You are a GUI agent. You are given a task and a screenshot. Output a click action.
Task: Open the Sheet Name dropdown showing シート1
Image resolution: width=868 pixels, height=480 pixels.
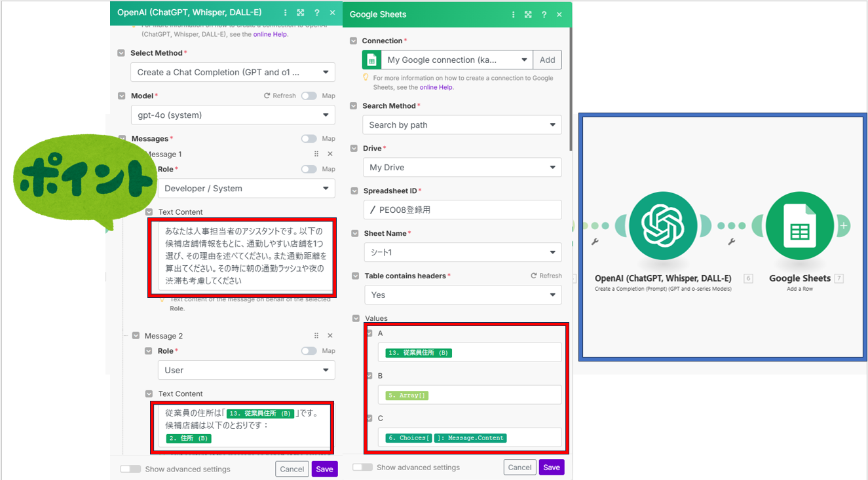point(462,252)
